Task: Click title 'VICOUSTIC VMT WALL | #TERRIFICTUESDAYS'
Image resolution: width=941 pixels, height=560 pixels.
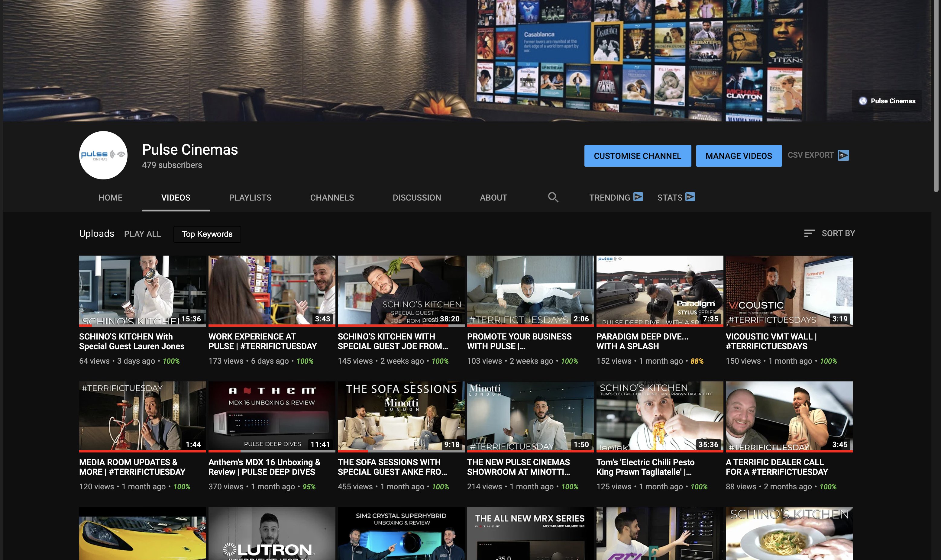Action: pos(771,341)
